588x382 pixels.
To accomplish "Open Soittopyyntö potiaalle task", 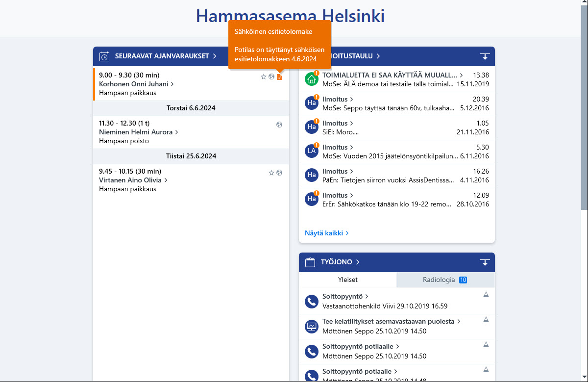I will click(x=360, y=371).
